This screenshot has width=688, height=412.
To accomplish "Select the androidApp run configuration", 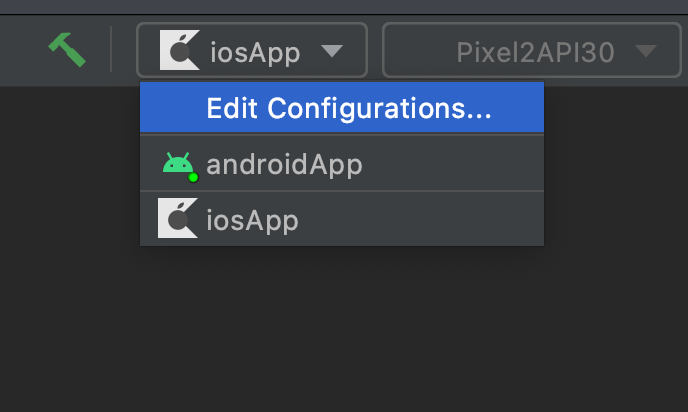I will [342, 163].
